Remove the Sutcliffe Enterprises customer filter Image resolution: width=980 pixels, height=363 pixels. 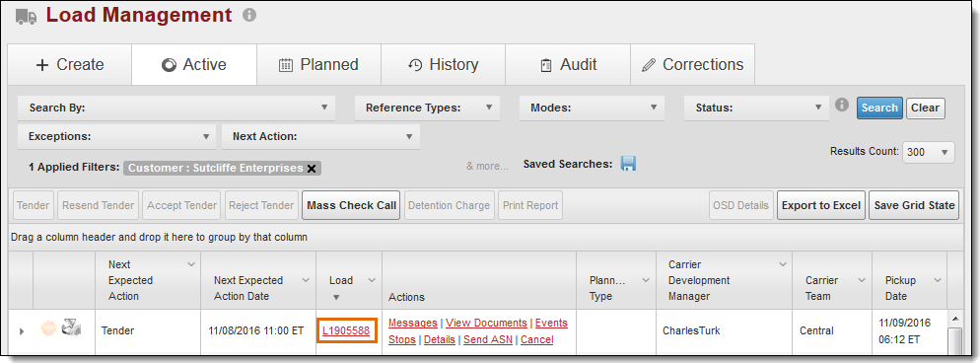click(312, 168)
